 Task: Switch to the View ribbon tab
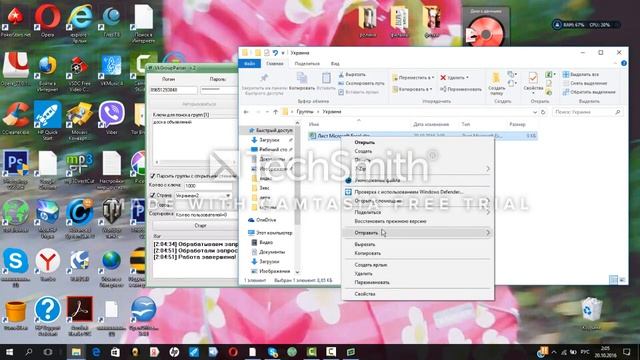tap(335, 64)
